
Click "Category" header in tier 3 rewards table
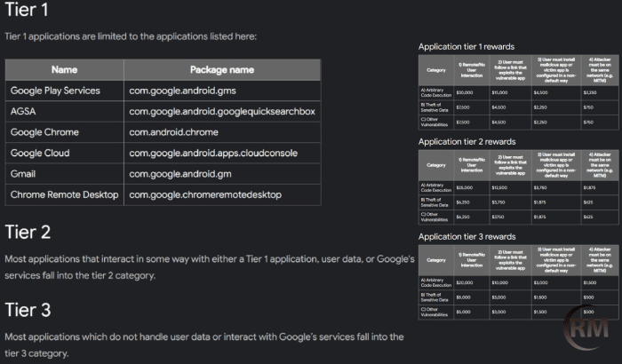click(436, 260)
